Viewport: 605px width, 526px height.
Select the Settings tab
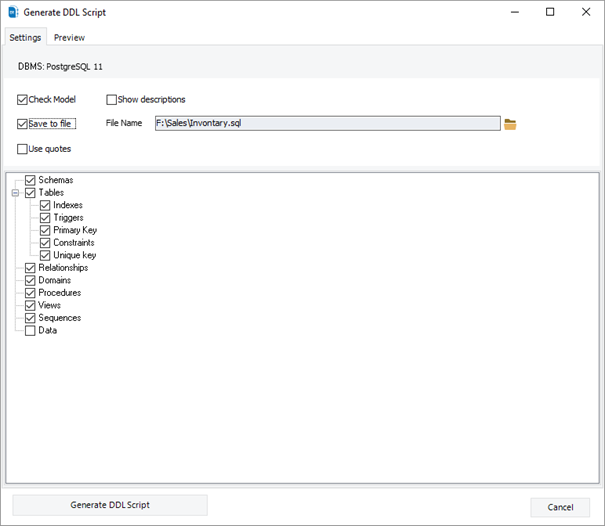25,37
